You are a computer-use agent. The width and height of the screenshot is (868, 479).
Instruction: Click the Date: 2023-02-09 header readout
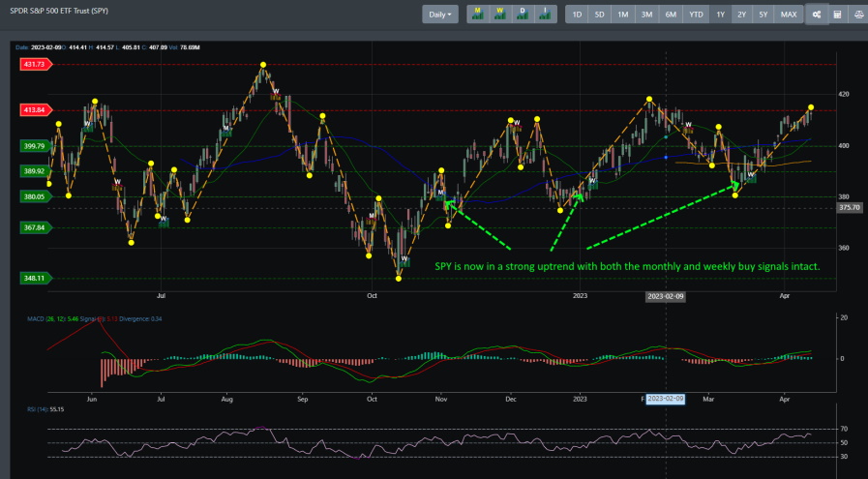click(38, 47)
